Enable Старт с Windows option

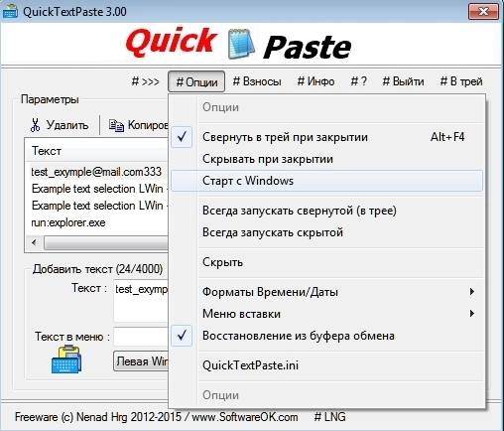coord(326,181)
